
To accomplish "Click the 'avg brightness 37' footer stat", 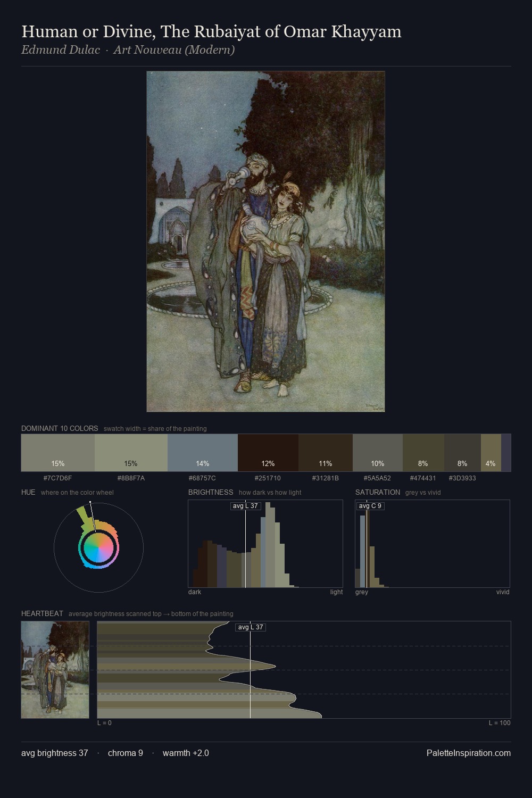I will [54, 753].
